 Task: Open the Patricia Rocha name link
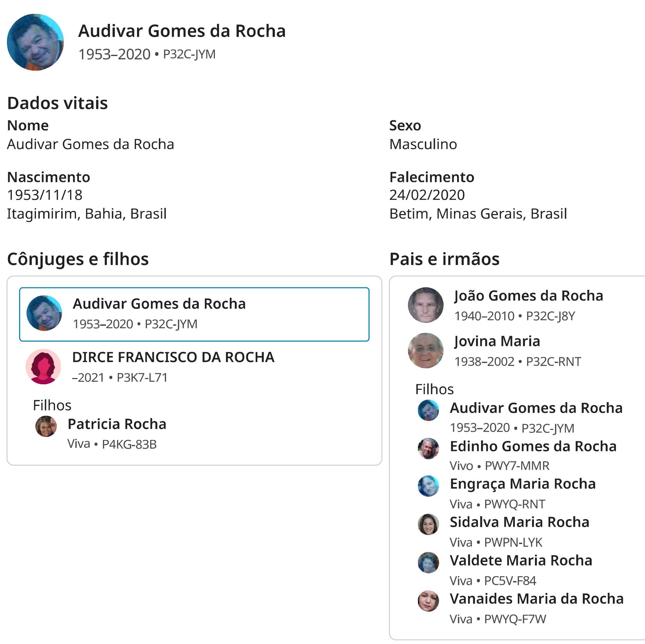tap(117, 424)
